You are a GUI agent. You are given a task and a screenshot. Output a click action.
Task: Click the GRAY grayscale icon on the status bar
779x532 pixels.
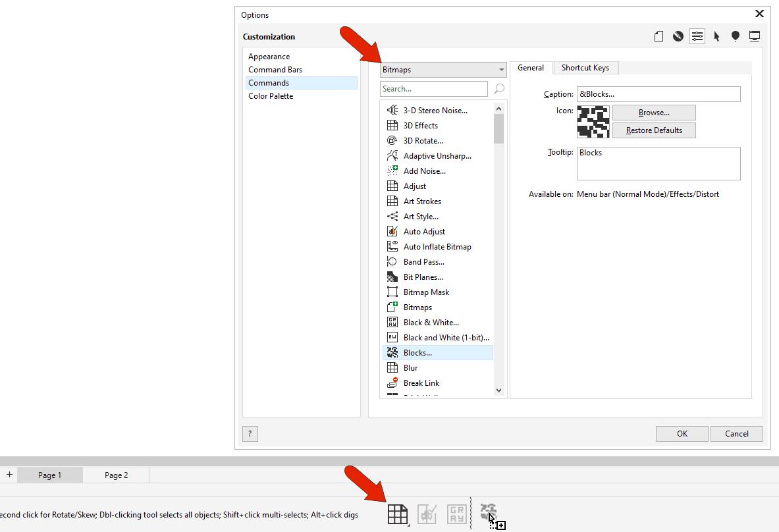click(456, 514)
